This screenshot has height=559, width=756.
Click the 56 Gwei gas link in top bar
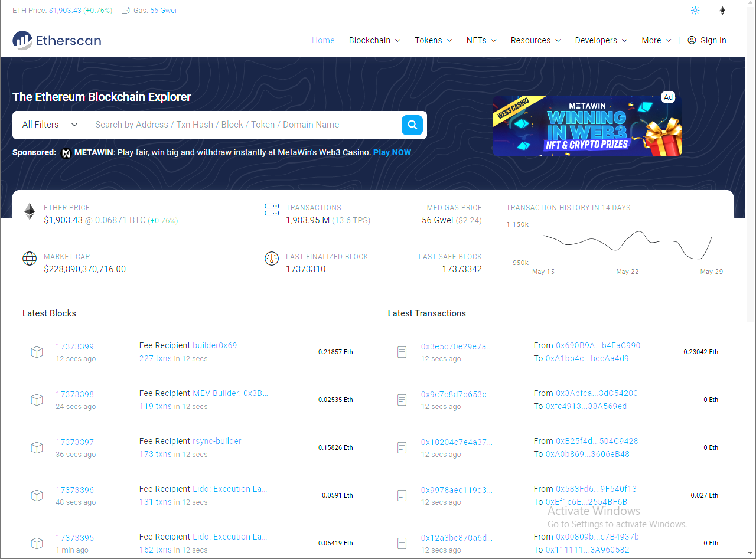163,11
